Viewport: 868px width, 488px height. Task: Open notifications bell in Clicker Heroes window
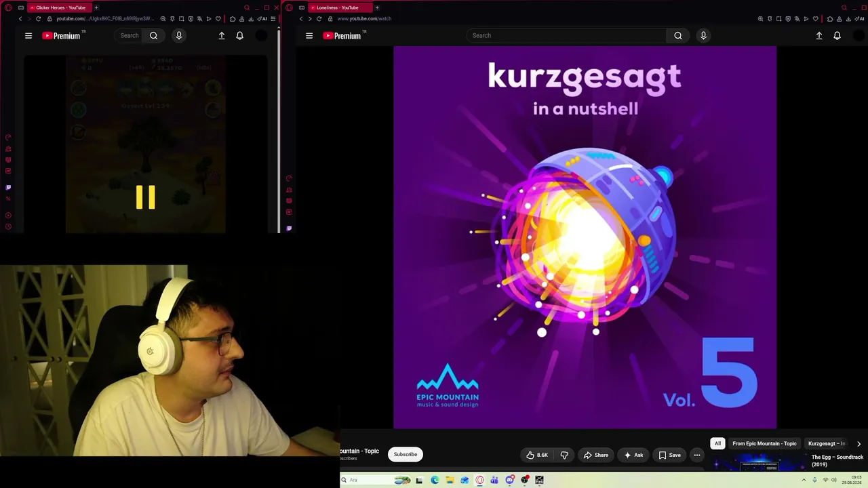(240, 35)
